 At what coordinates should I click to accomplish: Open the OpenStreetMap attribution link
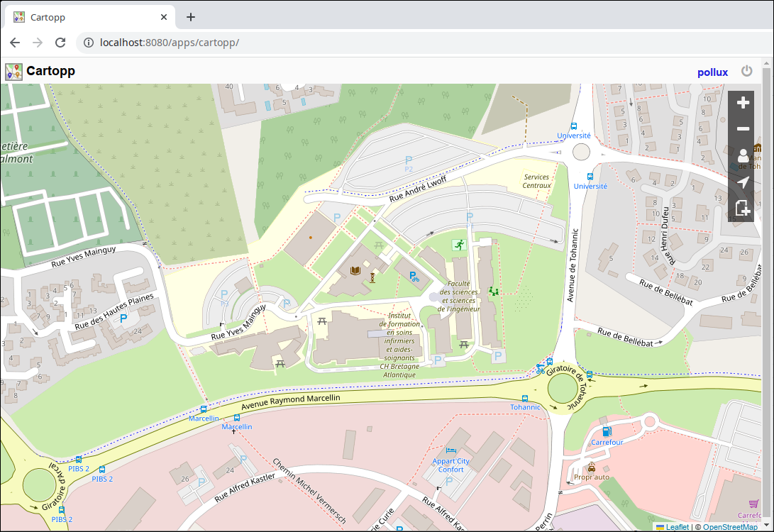click(730, 527)
